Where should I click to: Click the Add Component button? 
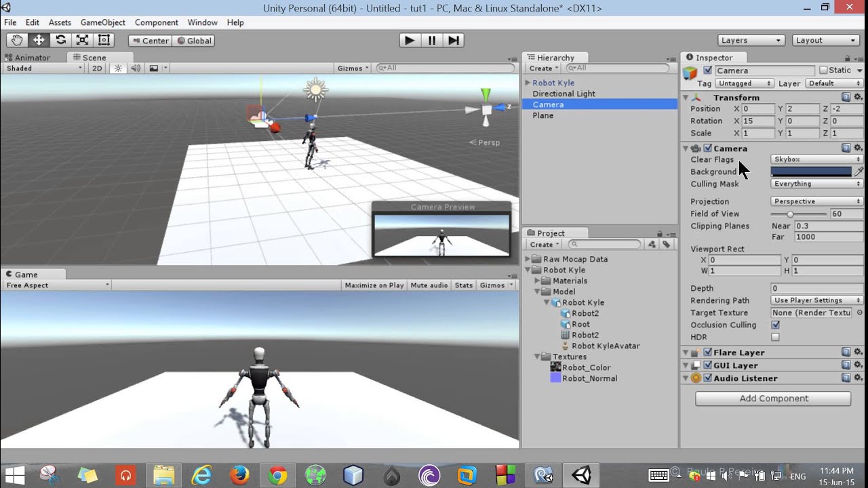coord(773,399)
